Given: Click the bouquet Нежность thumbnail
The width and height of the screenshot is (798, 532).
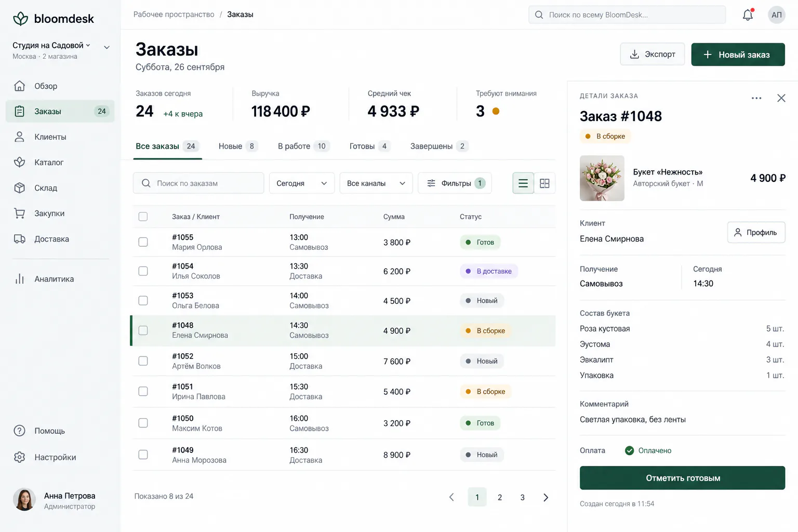Looking at the screenshot, I should coord(602,178).
